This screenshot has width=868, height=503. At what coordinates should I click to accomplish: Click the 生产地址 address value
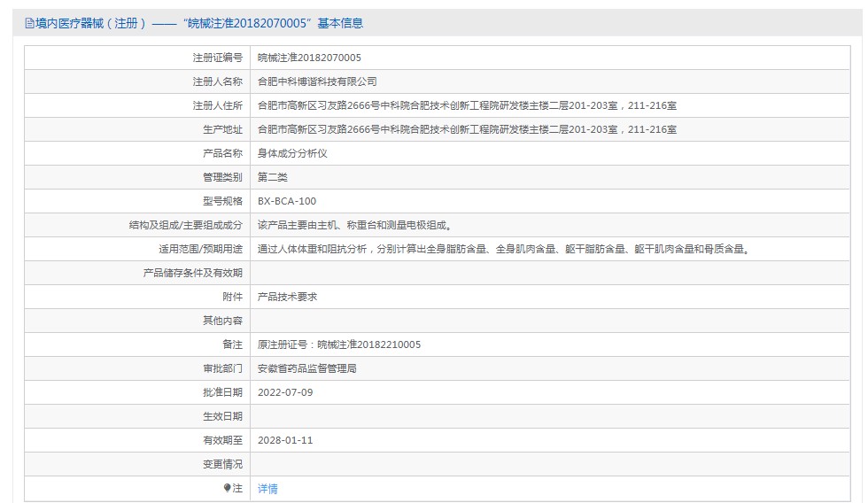click(468, 129)
